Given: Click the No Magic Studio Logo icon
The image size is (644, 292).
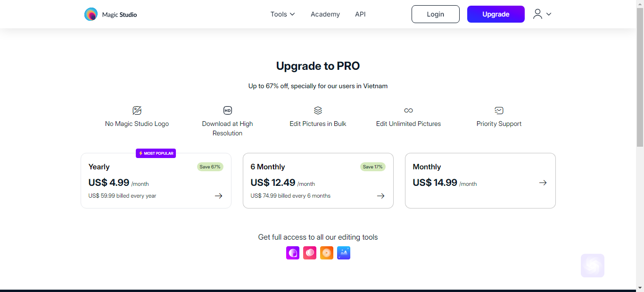Looking at the screenshot, I should click(x=137, y=110).
